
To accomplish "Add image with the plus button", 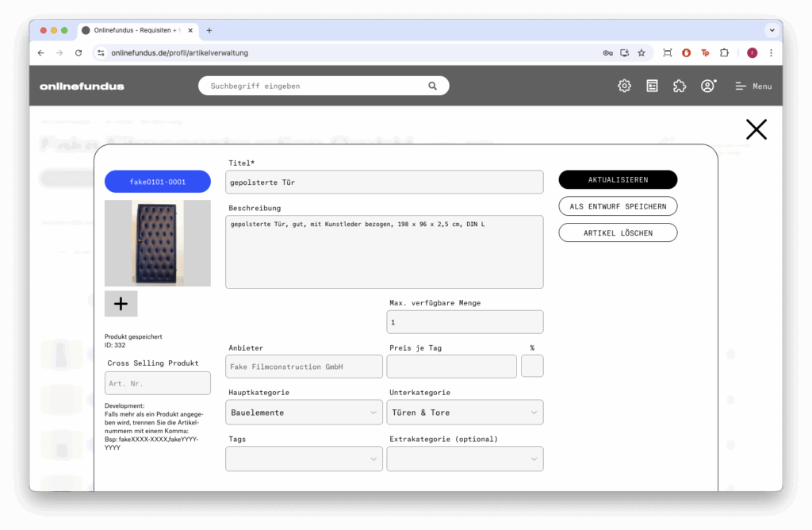I will click(x=121, y=304).
